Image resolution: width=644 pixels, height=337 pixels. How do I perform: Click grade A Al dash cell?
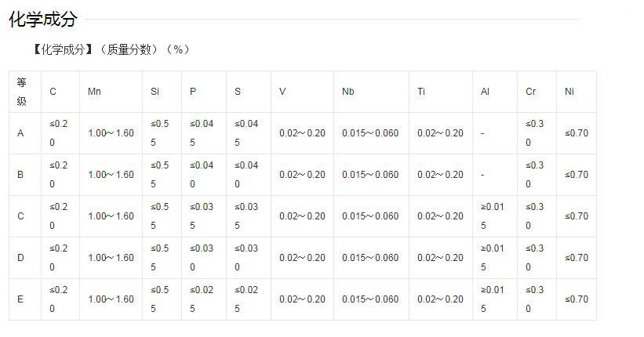482,133
